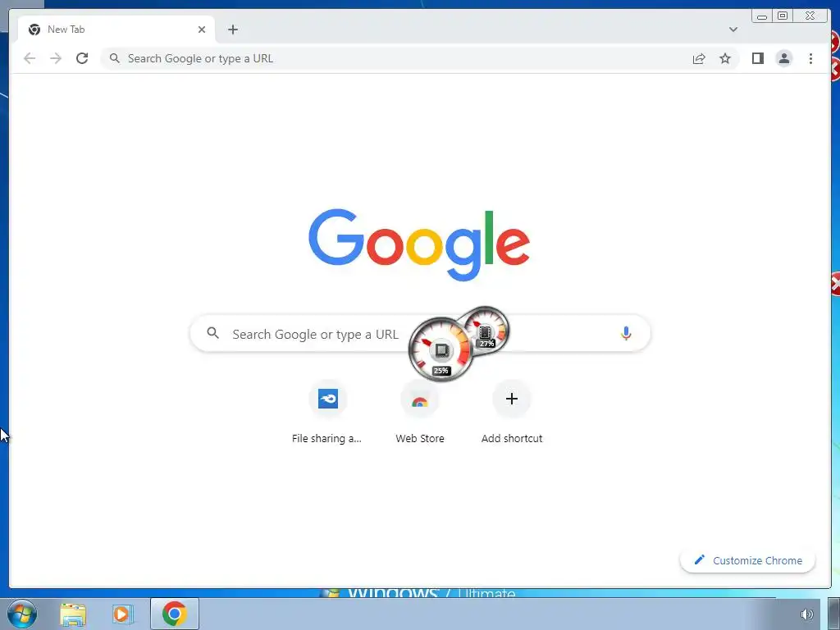Click the Show desktop strip at taskbar end
The height and width of the screenshot is (630, 840).
coord(833,614)
